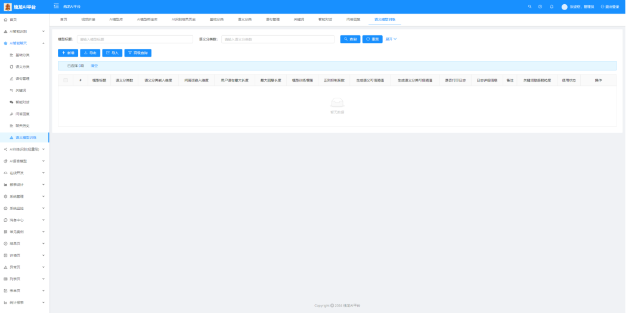
Task: Expand the AI训练识别(轻量级) chevron
Action: point(44,149)
